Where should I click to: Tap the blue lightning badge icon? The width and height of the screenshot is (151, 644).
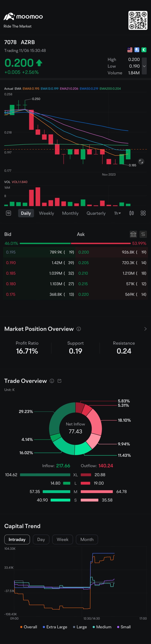[x=137, y=50]
